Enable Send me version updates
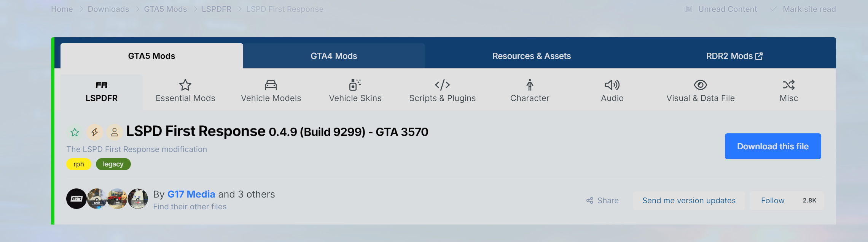This screenshot has height=242, width=868. (x=689, y=201)
